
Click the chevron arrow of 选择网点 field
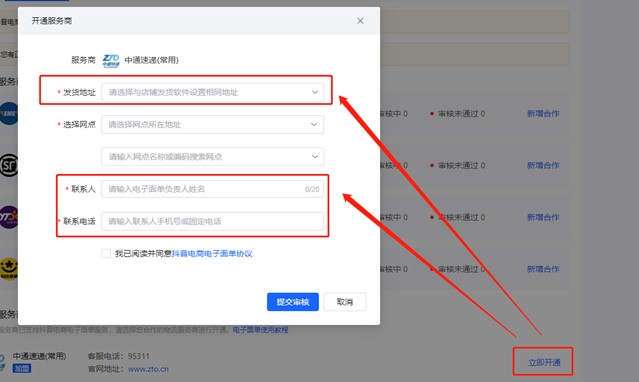(314, 124)
